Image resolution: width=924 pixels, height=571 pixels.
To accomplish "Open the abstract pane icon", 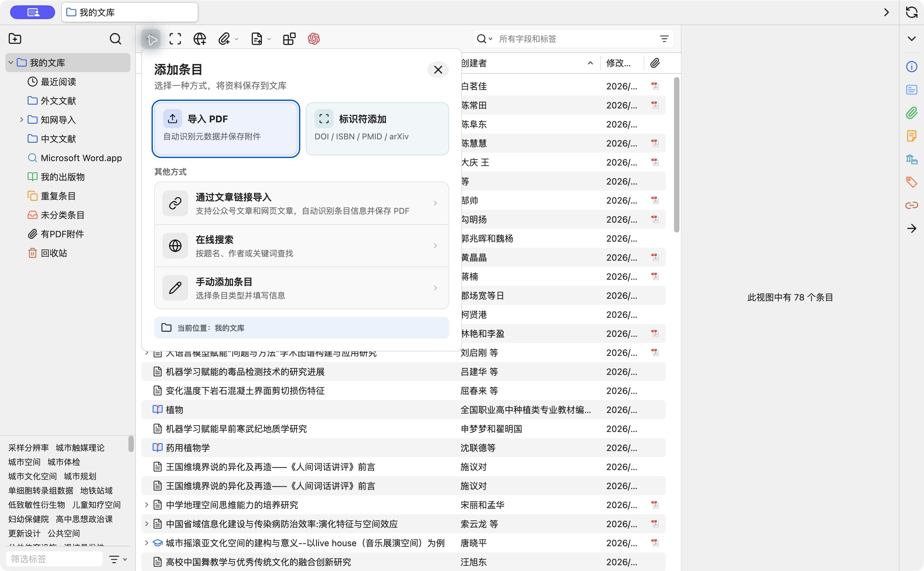I will coord(911,90).
